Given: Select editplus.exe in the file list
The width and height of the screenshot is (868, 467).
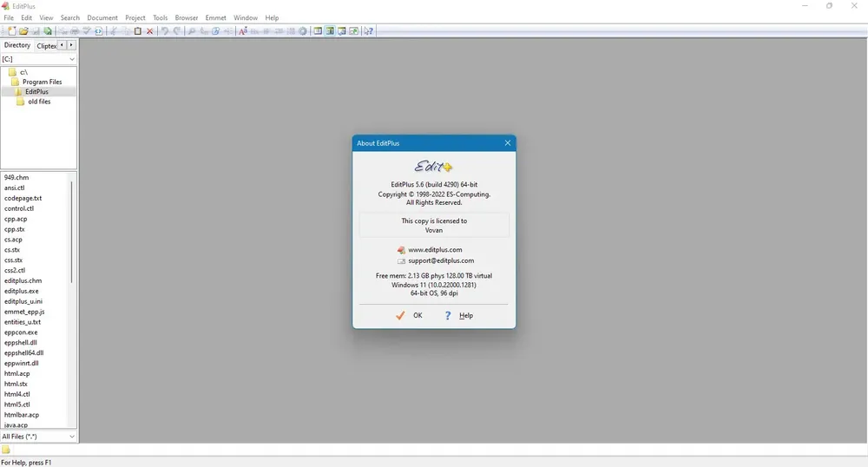Looking at the screenshot, I should (x=22, y=291).
